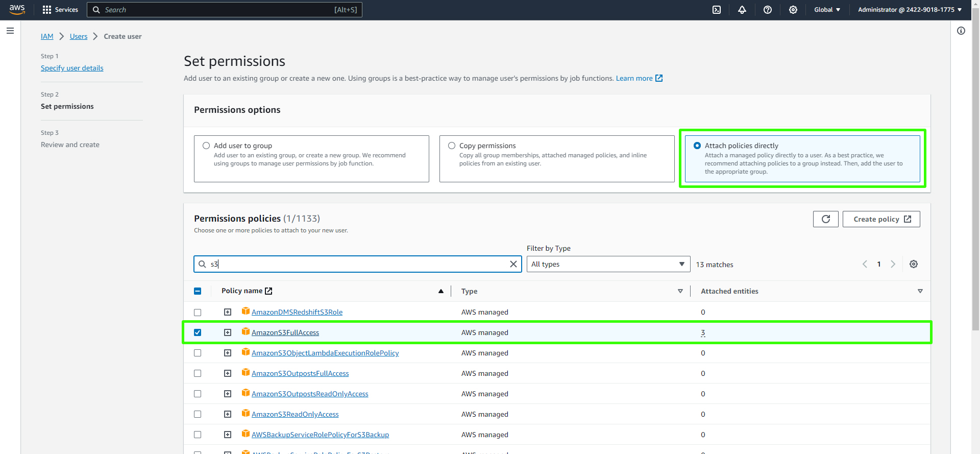Open the AmazonS3FullAccess policy link
This screenshot has width=980, height=454.
(x=285, y=332)
